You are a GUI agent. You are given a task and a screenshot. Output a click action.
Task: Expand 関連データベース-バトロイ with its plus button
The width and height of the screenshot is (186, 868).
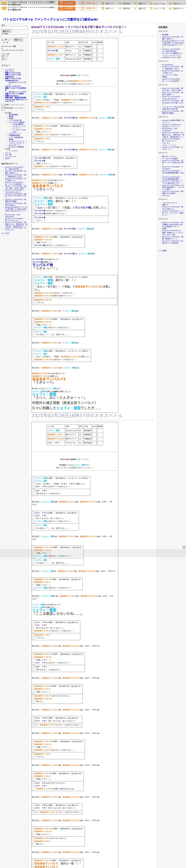[x=3, y=105]
